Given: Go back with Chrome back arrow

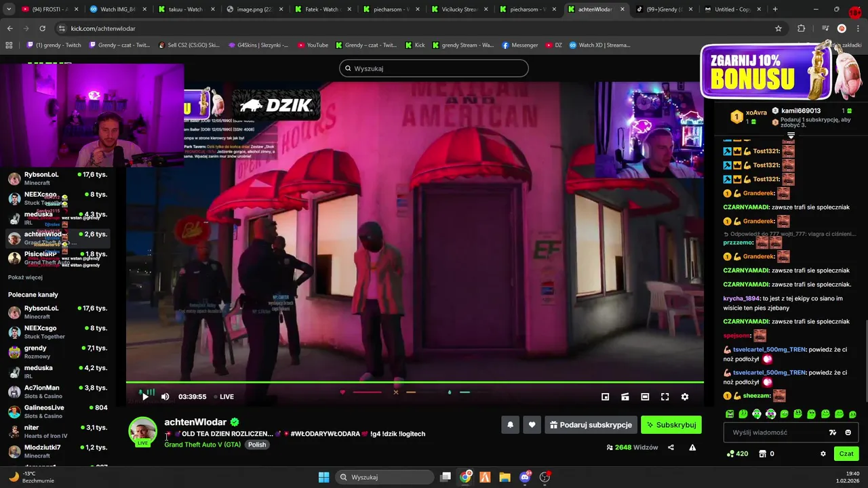Looking at the screenshot, I should point(9,28).
